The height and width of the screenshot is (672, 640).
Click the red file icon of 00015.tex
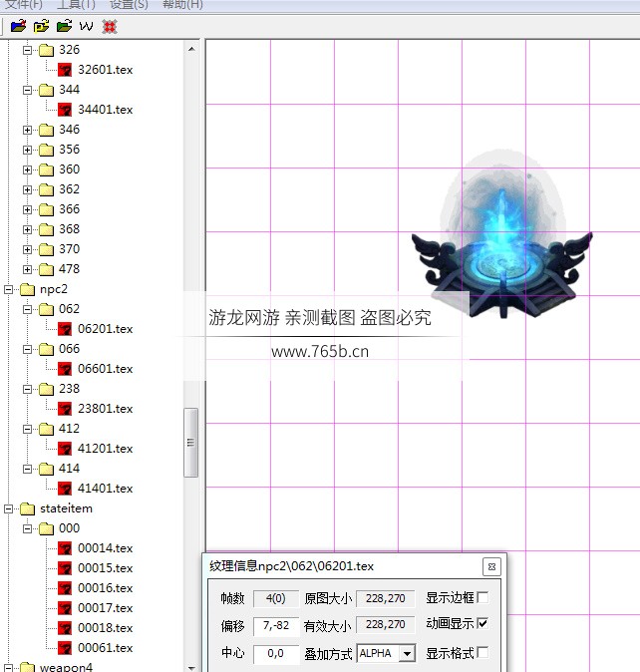(x=65, y=568)
